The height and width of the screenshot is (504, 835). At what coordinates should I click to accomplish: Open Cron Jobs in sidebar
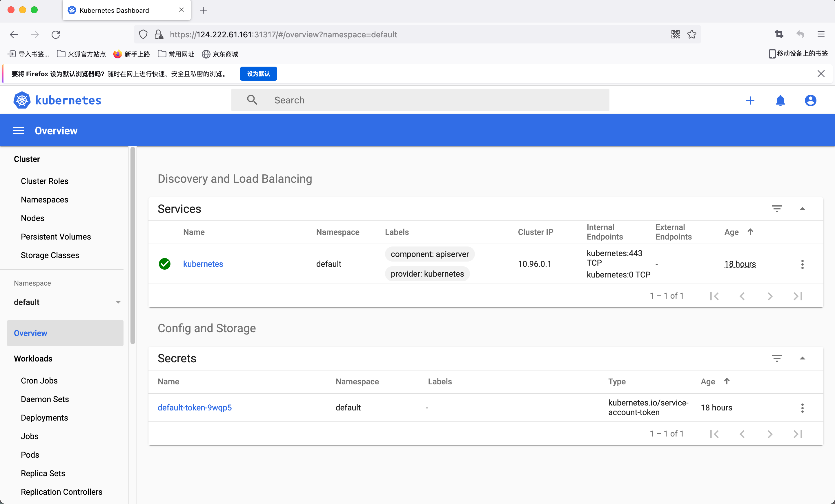(x=39, y=380)
